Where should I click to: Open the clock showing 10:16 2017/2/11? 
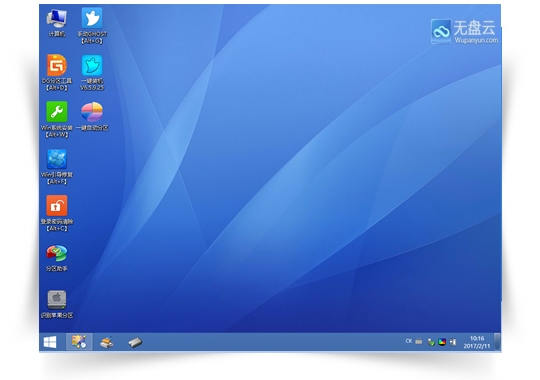pos(477,342)
